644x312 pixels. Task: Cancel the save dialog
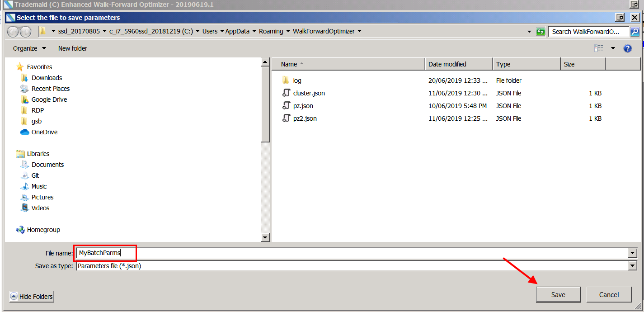click(x=609, y=294)
